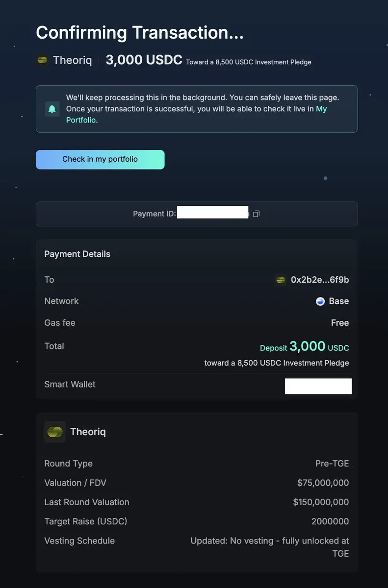Click the Theoriq project name in header
This screenshot has width=388, height=588.
point(72,60)
